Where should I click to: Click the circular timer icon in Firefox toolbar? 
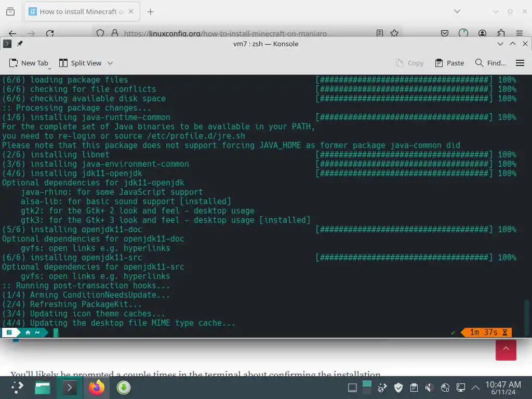point(463,33)
